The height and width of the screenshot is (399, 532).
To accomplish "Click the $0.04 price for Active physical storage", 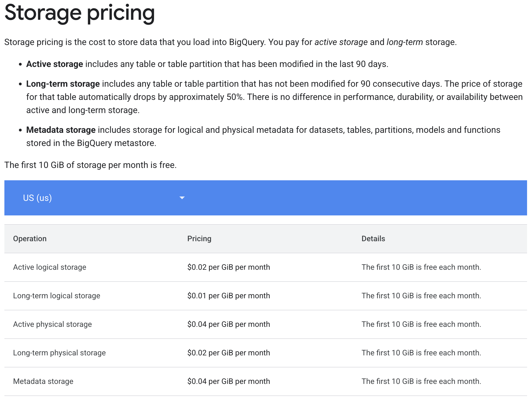I will [x=228, y=324].
